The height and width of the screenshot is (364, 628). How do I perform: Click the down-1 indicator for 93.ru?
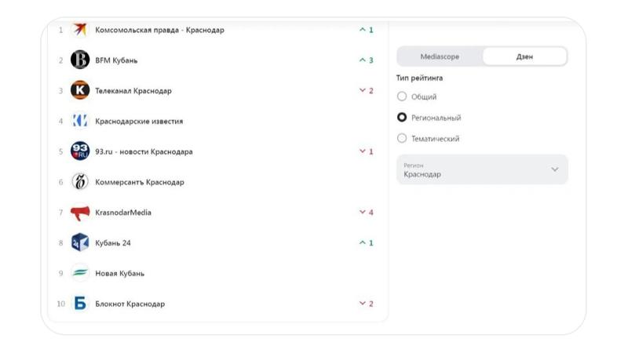[366, 151]
